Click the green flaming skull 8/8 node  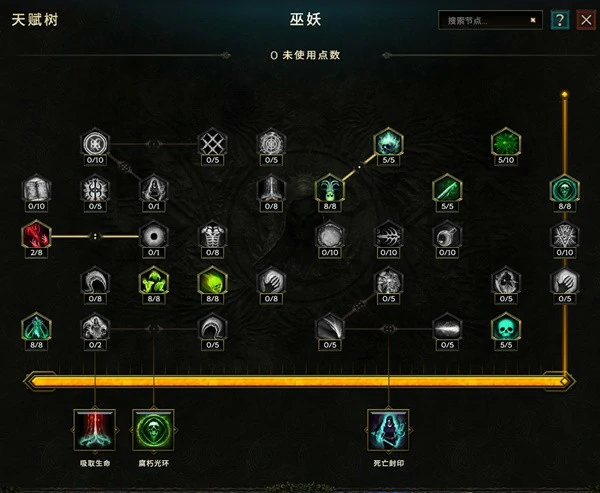point(212,281)
